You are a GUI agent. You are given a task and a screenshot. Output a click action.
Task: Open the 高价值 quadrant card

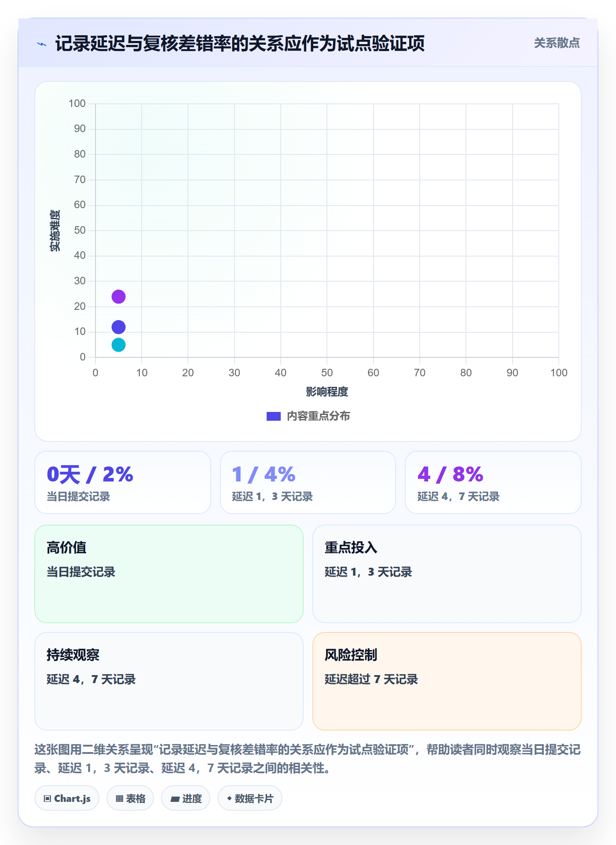click(169, 574)
